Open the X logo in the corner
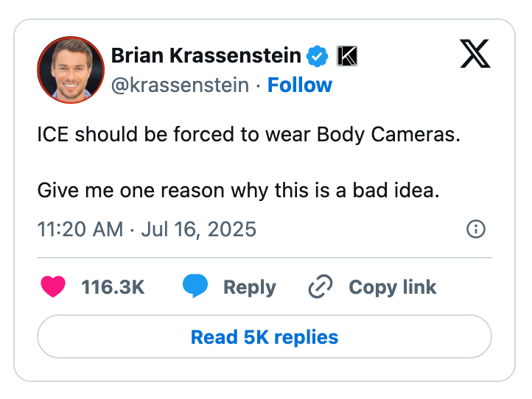The image size is (532, 399). click(475, 54)
